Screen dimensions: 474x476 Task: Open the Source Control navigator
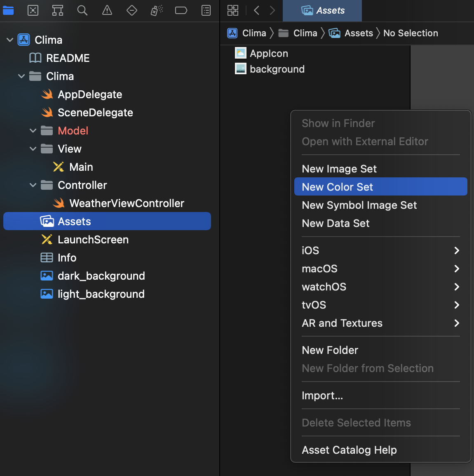point(33,11)
